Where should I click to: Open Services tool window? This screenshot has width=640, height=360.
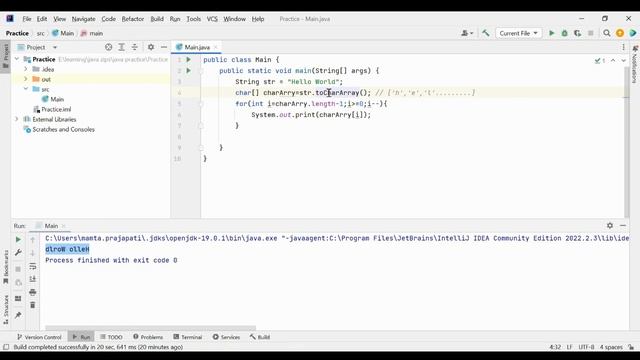[x=226, y=337]
